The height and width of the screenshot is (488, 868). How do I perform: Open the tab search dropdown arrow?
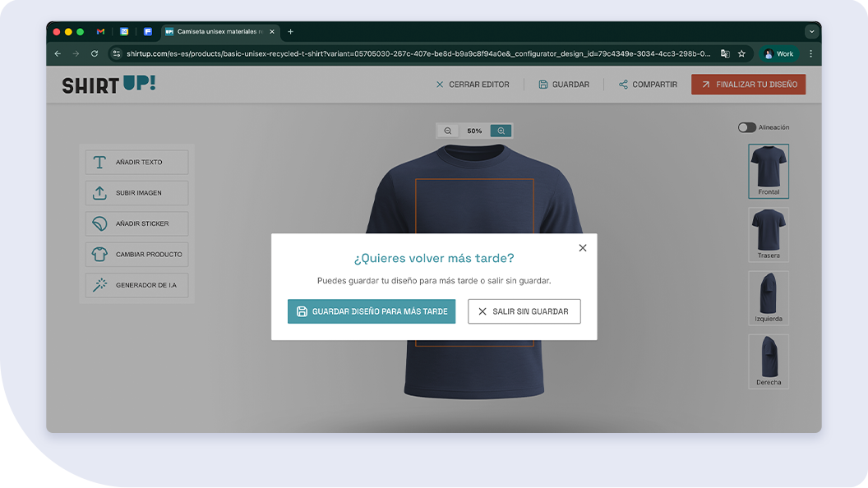pos(811,31)
